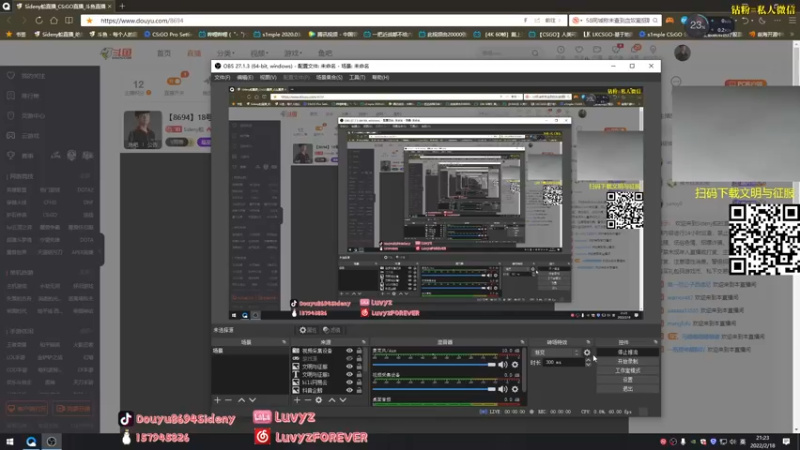Open the scene transition properties gear
The width and height of the screenshot is (800, 450).
pyautogui.click(x=587, y=353)
